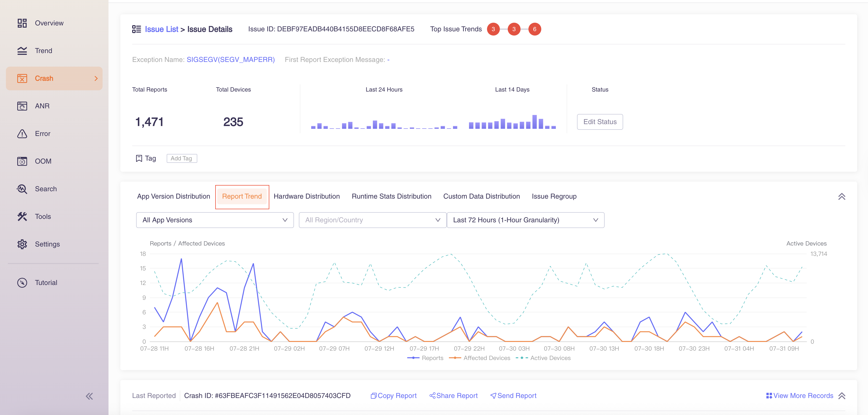Click the first Top Issue Trends badge
868x415 pixels.
click(493, 29)
